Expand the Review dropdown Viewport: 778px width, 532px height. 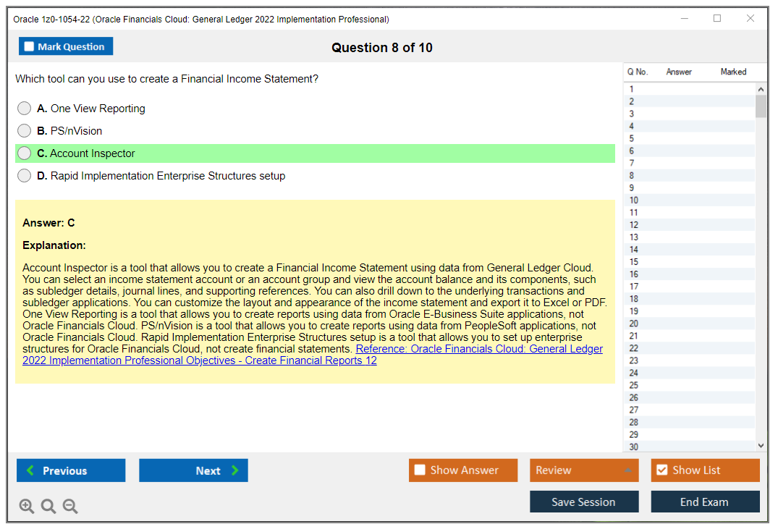click(x=627, y=470)
